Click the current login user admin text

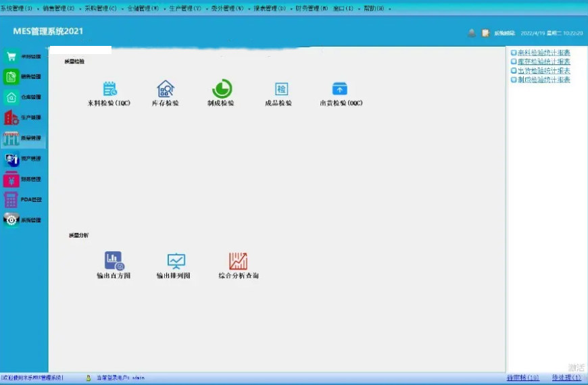point(121,378)
